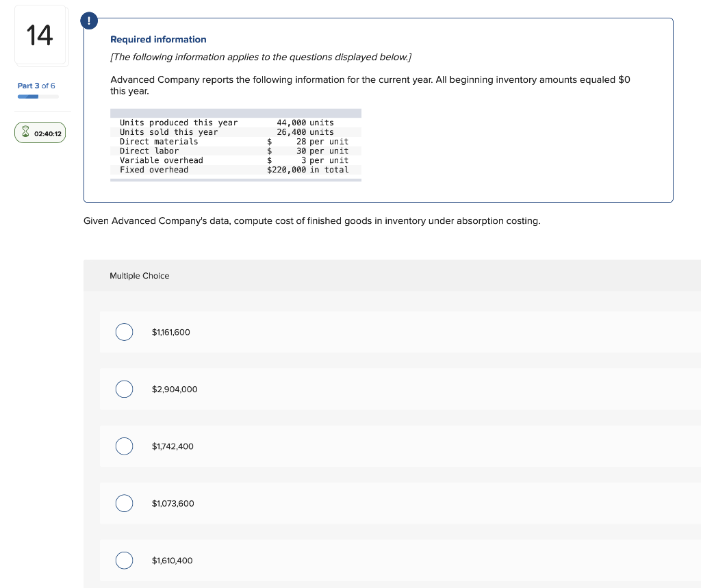Select the $1,161,600 answer option

tap(124, 332)
